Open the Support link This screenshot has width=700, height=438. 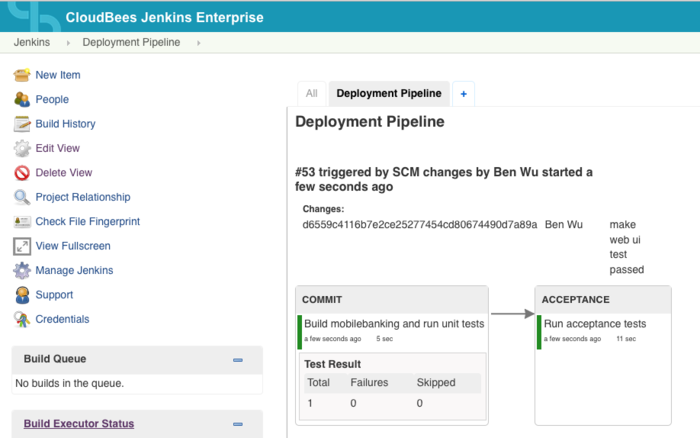click(x=54, y=295)
